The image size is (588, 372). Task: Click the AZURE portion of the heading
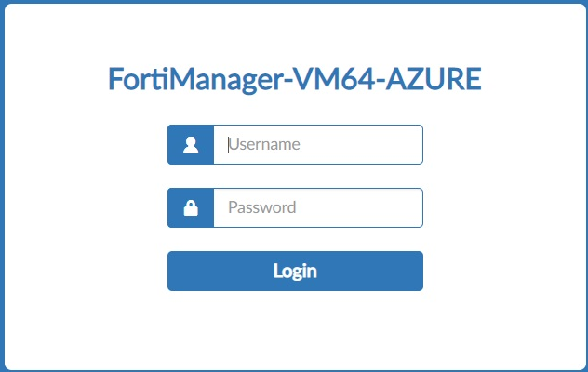434,79
